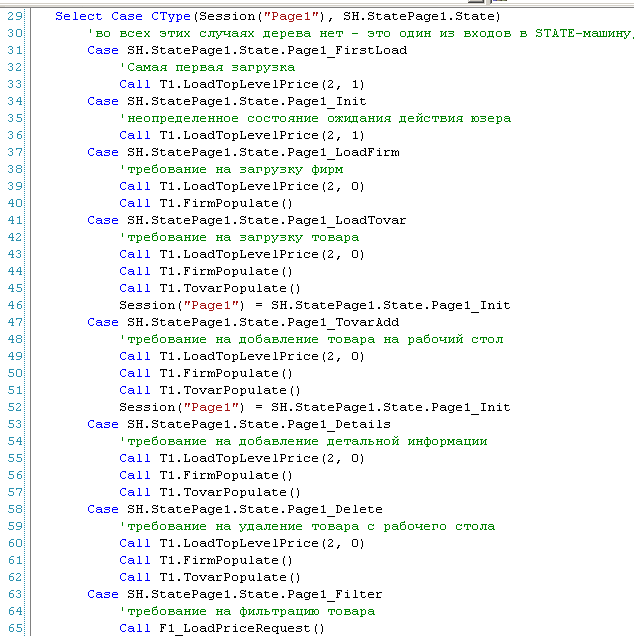Click the Case Page1_Filter statement

(x=234, y=595)
